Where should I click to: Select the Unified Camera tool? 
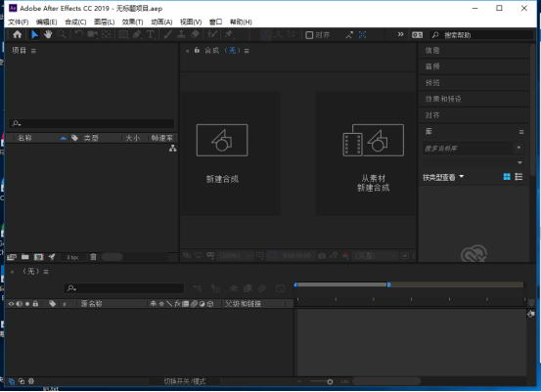tap(93, 34)
